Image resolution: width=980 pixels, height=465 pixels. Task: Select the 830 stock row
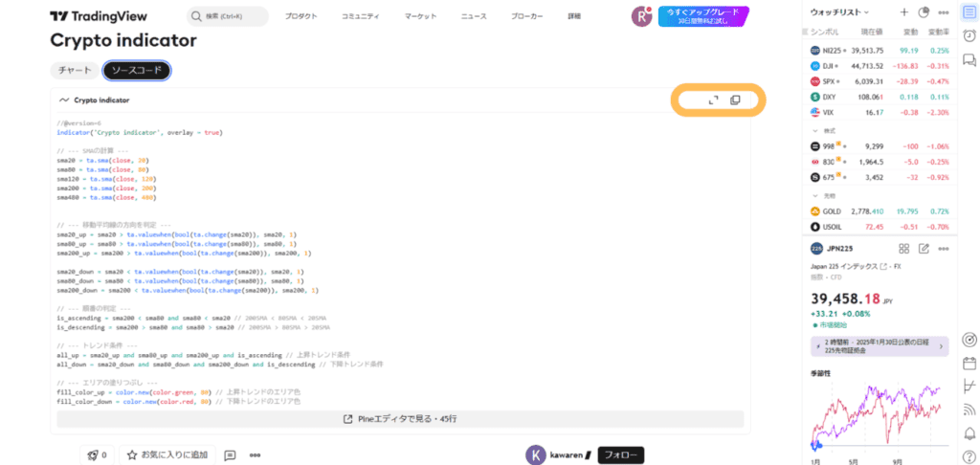879,162
